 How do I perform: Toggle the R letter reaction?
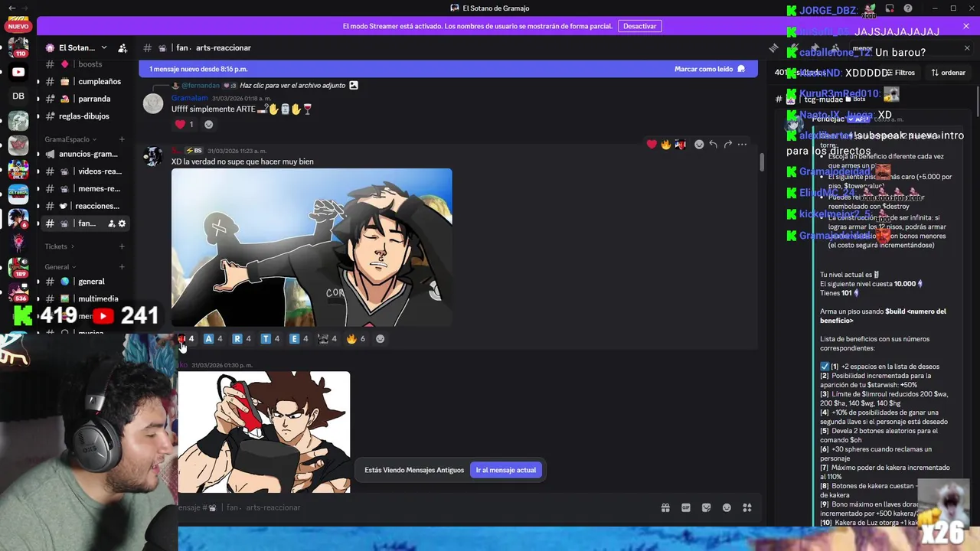pos(242,338)
